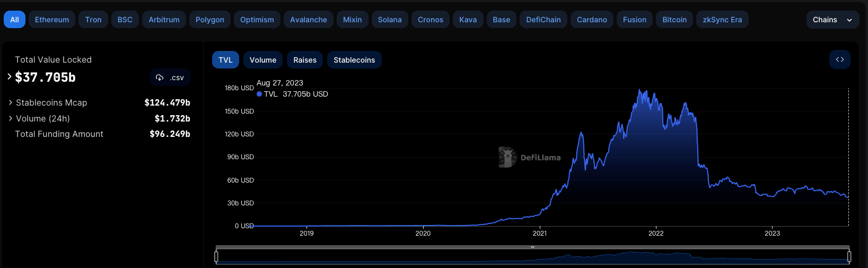868x268 pixels.
Task: Filter by Arbitrum chain
Action: [x=164, y=20]
